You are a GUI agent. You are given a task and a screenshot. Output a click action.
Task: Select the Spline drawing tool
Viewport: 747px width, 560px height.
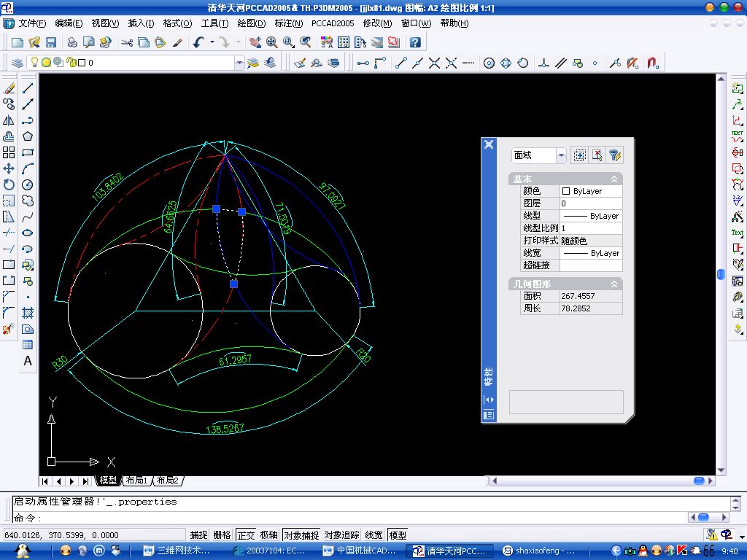click(x=28, y=217)
